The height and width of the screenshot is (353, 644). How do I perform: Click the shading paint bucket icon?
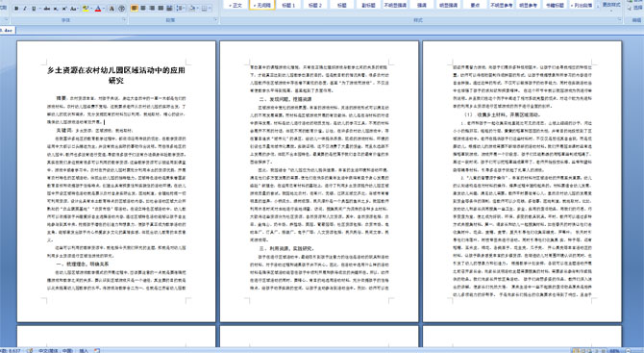coord(192,9)
